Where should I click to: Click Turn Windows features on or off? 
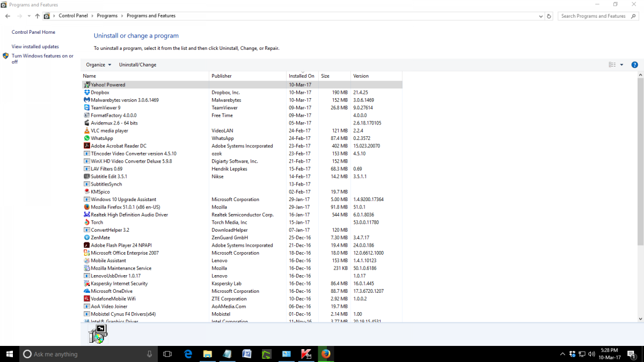pos(42,59)
